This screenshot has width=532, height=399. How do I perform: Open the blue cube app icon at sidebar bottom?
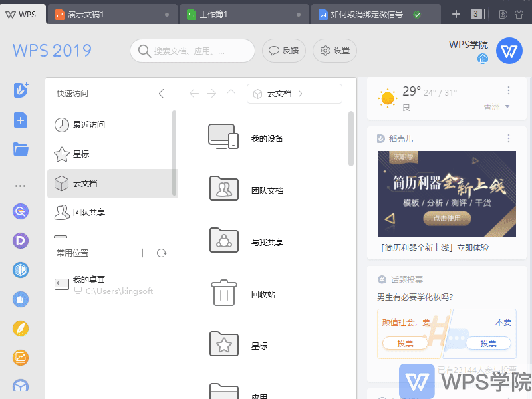click(21, 386)
